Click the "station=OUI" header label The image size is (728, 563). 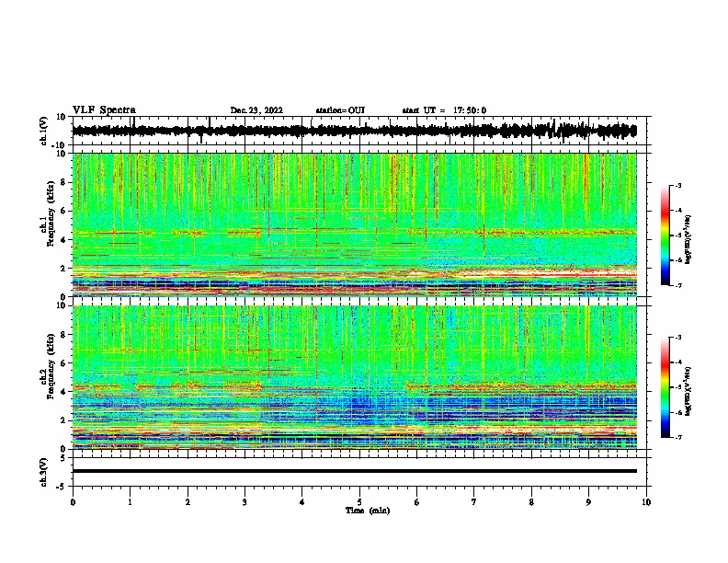pos(340,110)
